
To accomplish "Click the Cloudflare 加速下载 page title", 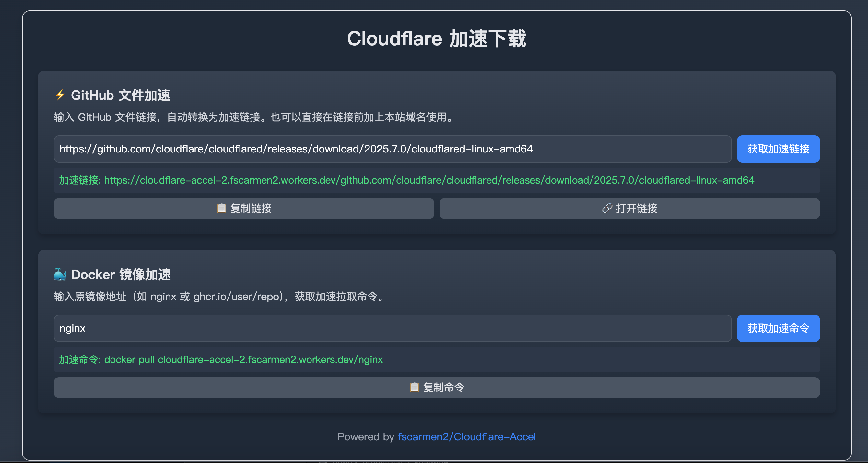I will (x=437, y=39).
